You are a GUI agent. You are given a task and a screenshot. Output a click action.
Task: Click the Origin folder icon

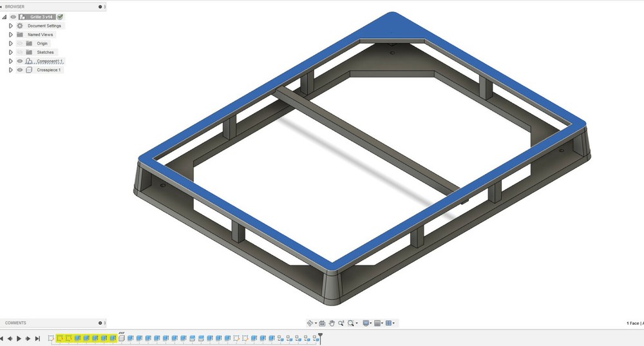(x=29, y=43)
